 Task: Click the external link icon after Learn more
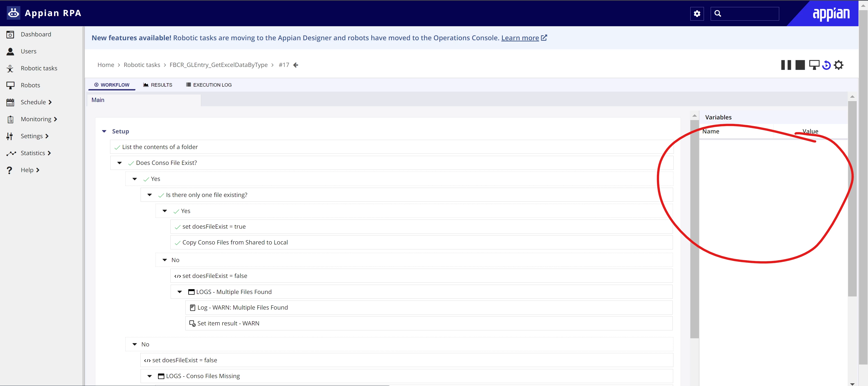[544, 38]
